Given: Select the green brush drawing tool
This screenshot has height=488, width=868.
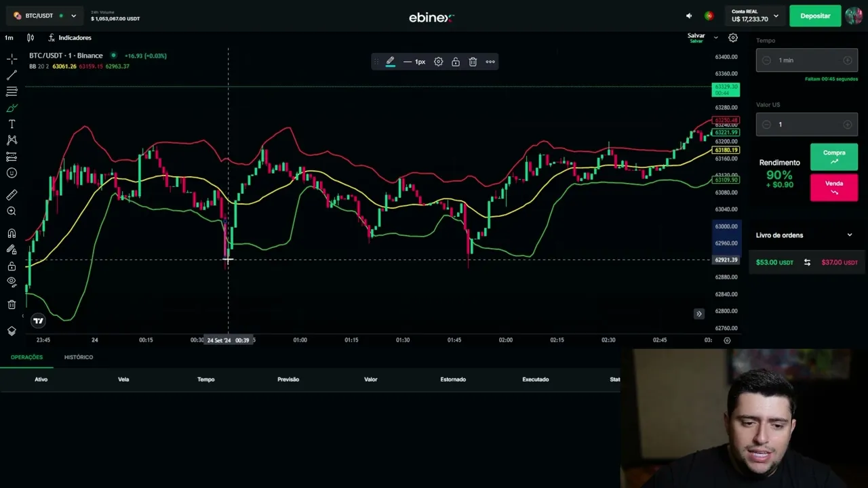Looking at the screenshot, I should (x=12, y=108).
